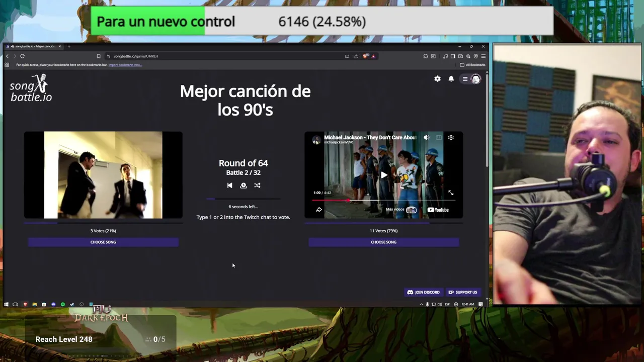Screen dimensions: 644x362
Task: Open the notifications bell
Action: coord(451,79)
